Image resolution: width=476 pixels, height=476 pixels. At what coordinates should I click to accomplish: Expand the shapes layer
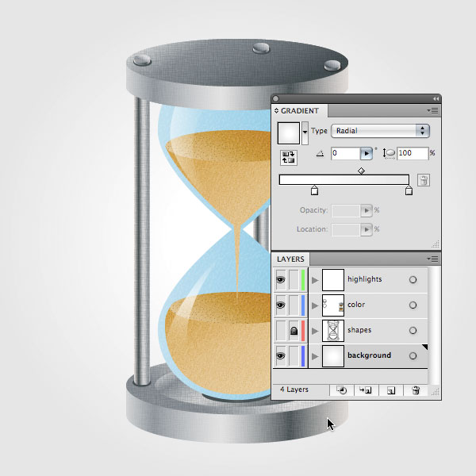click(x=315, y=331)
